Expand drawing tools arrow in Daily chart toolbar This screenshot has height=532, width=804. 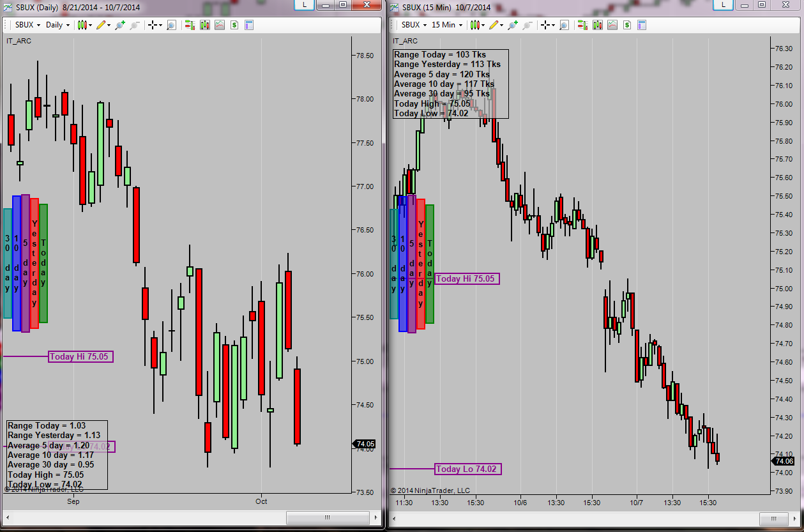pyautogui.click(x=110, y=26)
